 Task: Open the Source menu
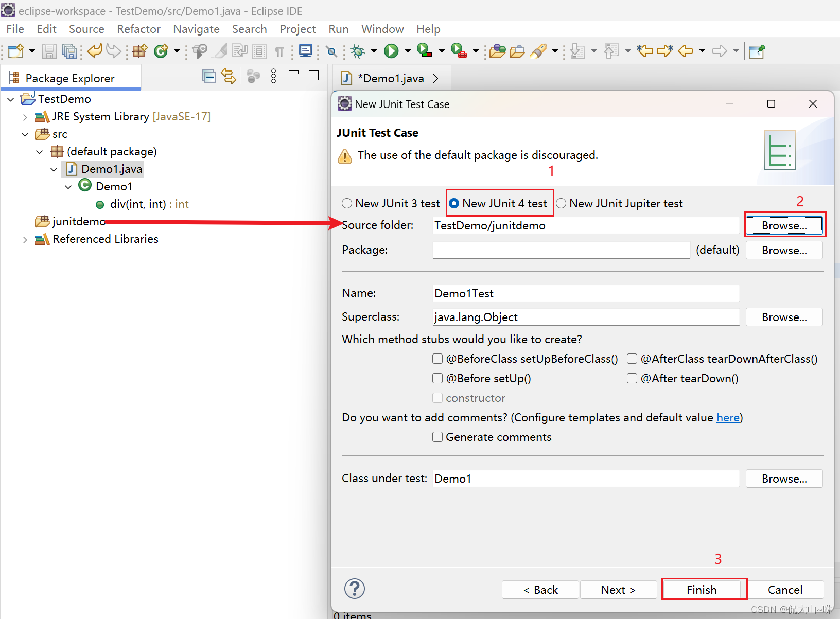tap(86, 29)
